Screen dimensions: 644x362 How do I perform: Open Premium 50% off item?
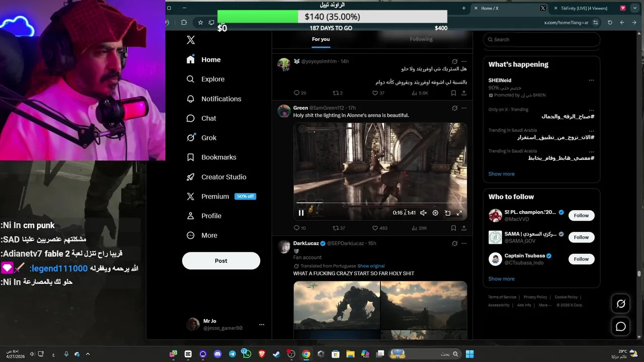tap(221, 196)
